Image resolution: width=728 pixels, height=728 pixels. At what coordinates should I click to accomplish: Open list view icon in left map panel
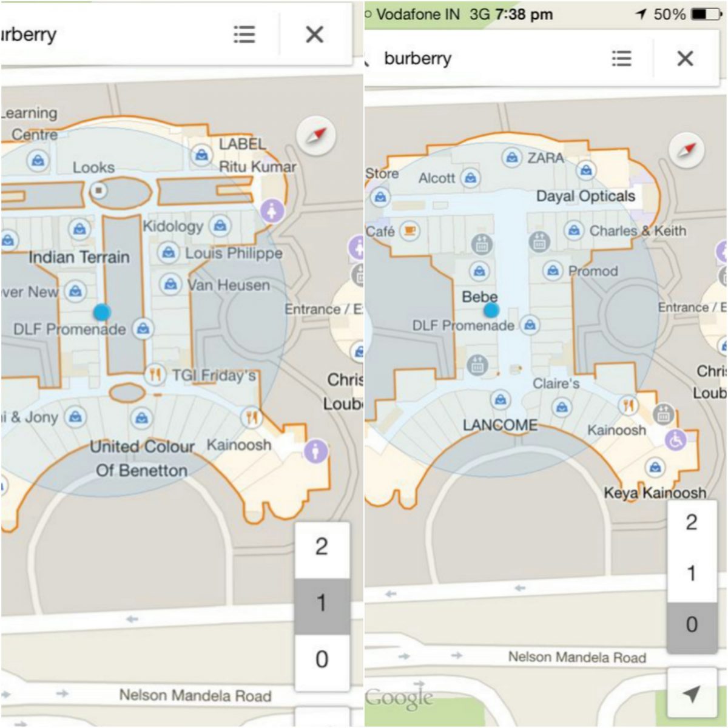pyautogui.click(x=244, y=35)
